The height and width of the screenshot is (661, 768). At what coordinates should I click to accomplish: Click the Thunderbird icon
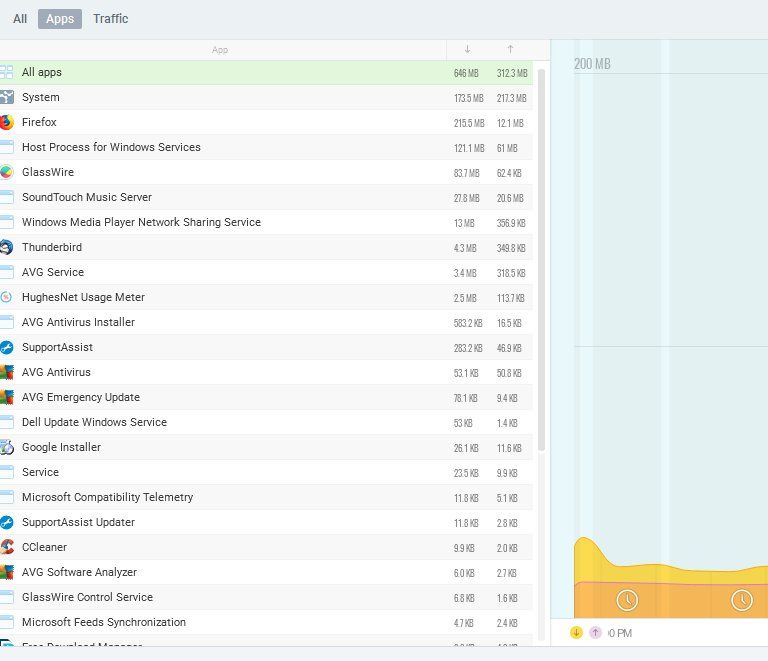[7, 247]
